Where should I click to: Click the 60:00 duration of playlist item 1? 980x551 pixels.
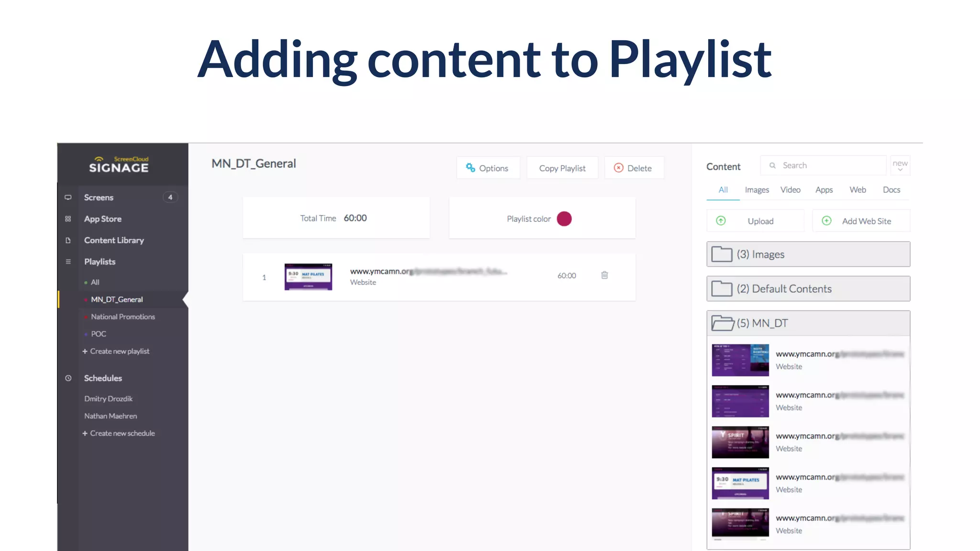[x=567, y=275]
